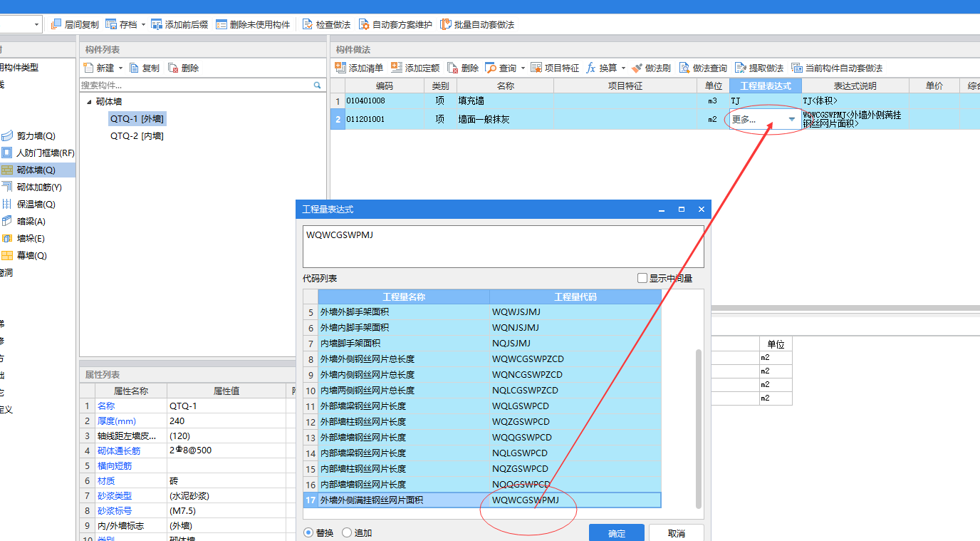Click the expression box containing WQWCGSWPMJ
980x541 pixels.
tap(503, 247)
